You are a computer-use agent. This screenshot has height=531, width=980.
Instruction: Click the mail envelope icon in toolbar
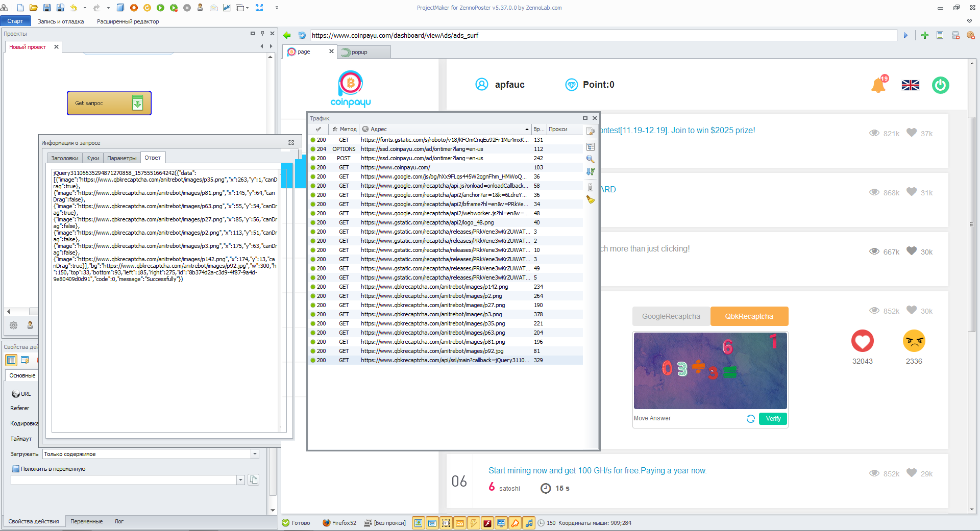[213, 8]
